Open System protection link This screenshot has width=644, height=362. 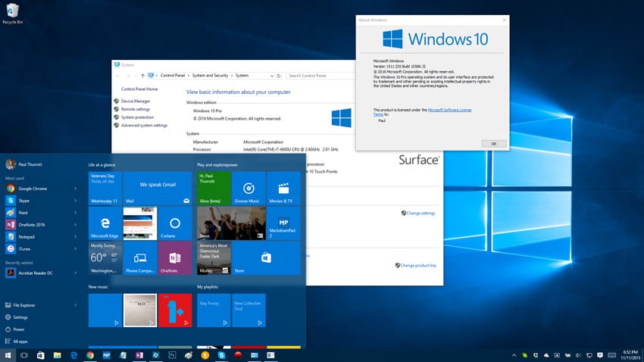(137, 117)
